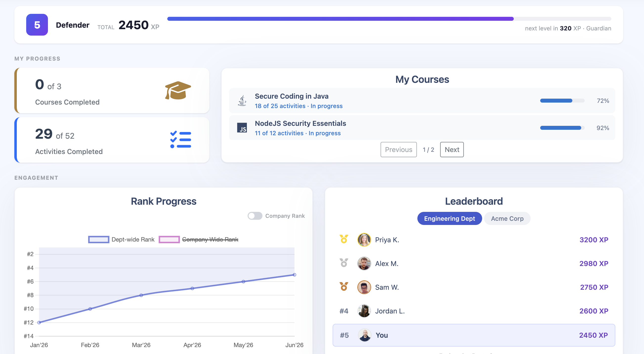Click the JS NodeJS course icon
This screenshot has height=354, width=644.
[242, 128]
